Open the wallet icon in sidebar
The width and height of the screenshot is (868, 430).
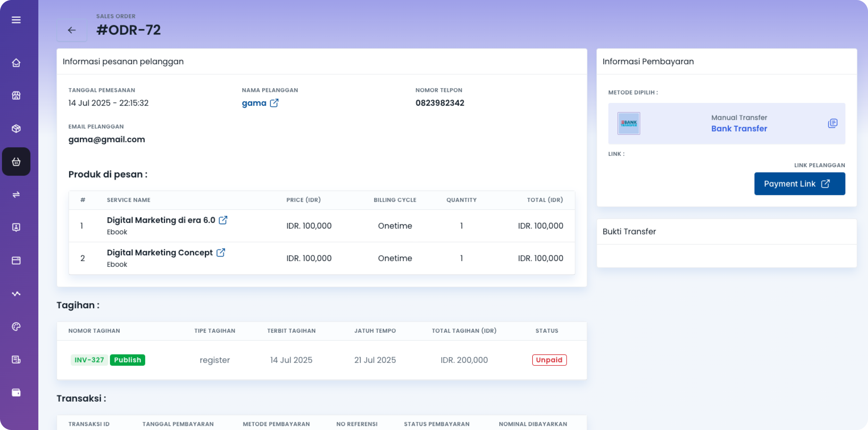16,393
